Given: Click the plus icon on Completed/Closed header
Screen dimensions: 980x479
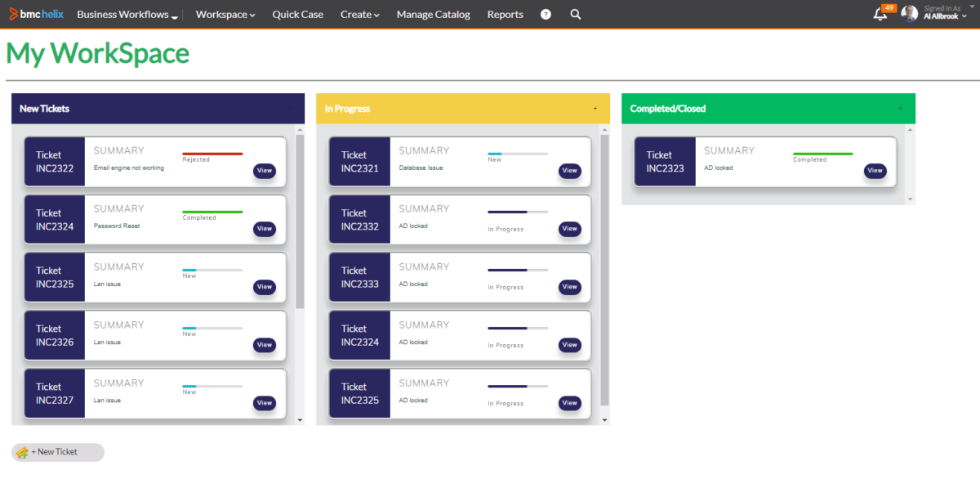Looking at the screenshot, I should point(900,109).
